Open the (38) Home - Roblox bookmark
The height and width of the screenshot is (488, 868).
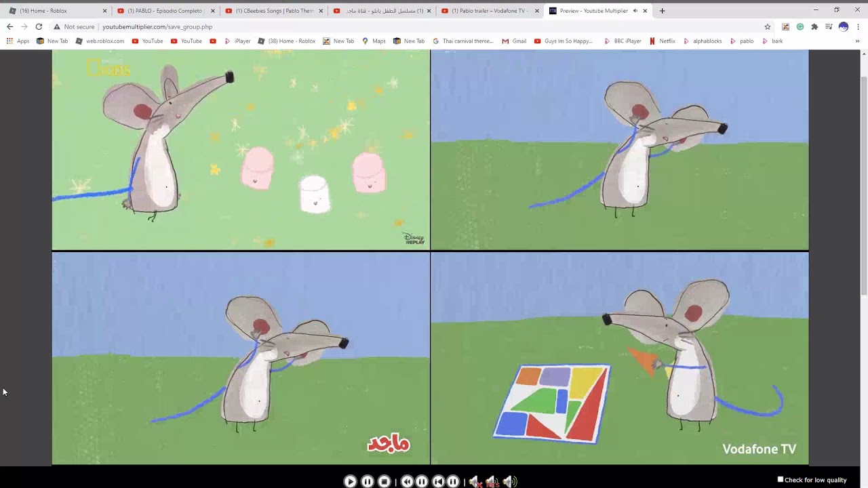click(286, 41)
